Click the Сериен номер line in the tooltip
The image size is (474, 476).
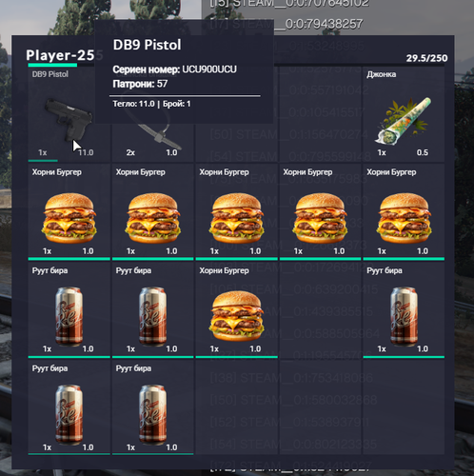(x=174, y=69)
